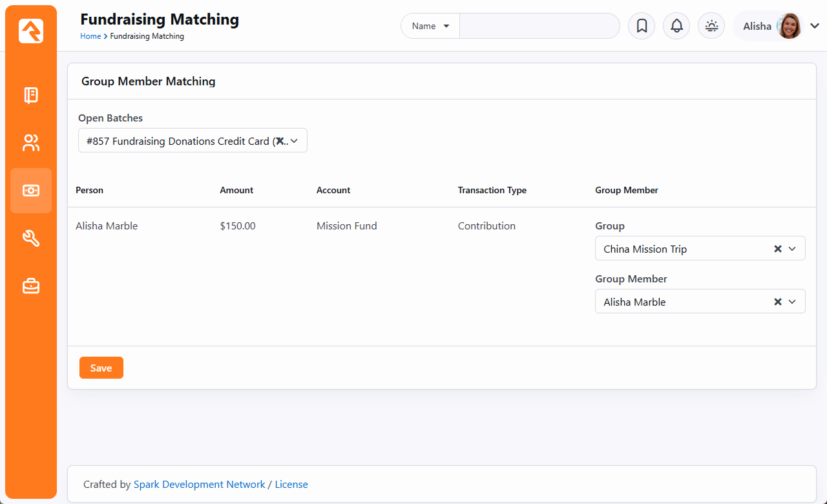Open the Tools wrench icon in sidebar
The image size is (827, 504).
(31, 238)
